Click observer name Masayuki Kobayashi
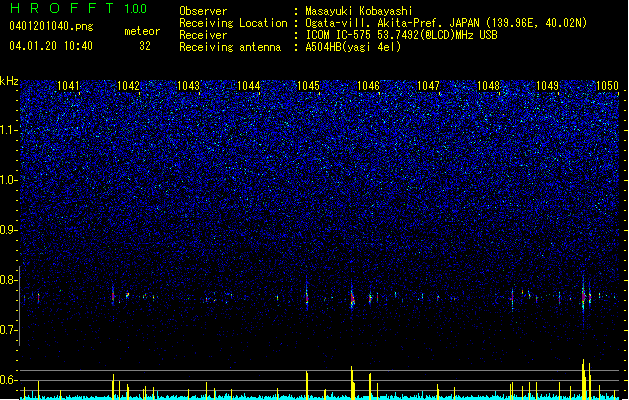Screen dimensions: 629x400 click(359, 11)
